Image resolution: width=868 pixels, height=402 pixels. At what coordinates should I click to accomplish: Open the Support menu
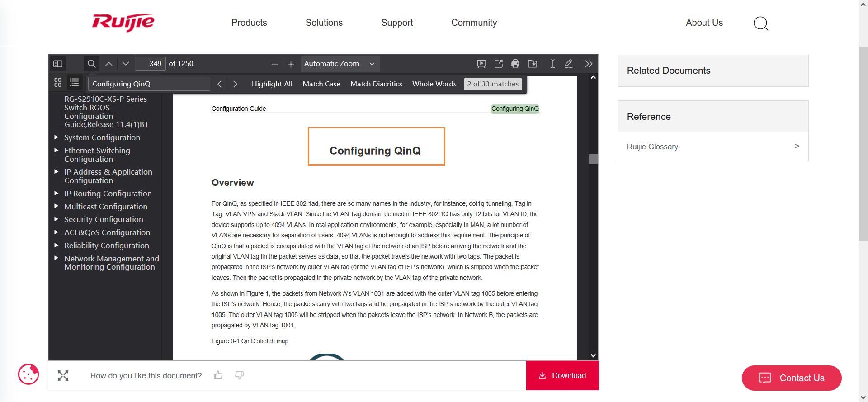[x=397, y=23]
